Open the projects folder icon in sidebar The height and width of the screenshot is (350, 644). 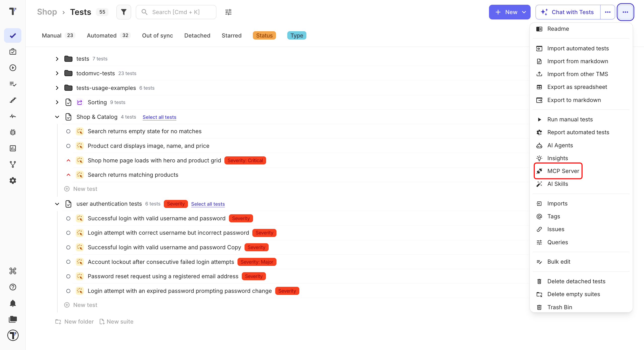[13, 319]
